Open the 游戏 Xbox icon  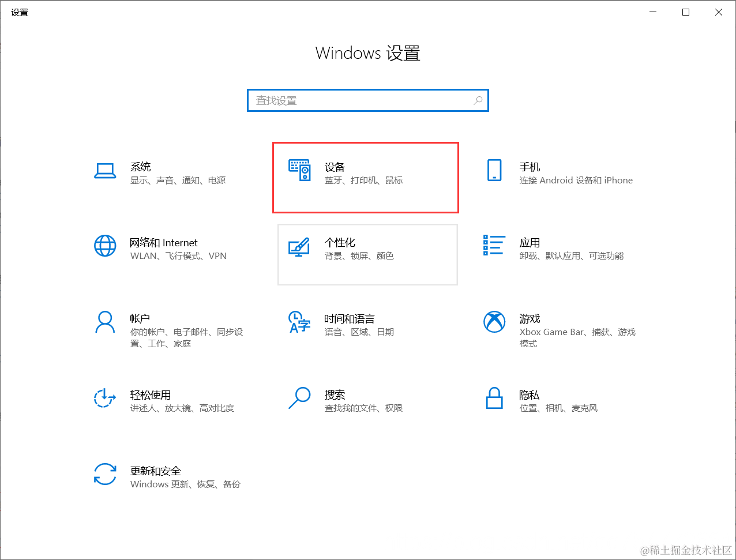pos(494,322)
